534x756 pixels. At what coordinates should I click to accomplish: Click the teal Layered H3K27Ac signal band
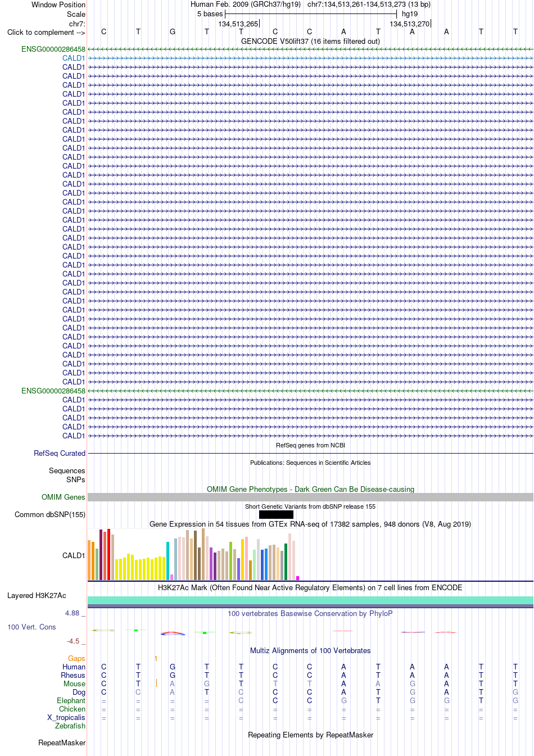310,600
